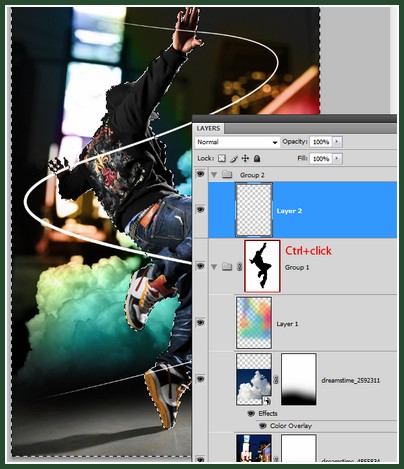Image resolution: width=404 pixels, height=469 pixels.
Task: Open the Fill slider arrow
Action: [337, 159]
